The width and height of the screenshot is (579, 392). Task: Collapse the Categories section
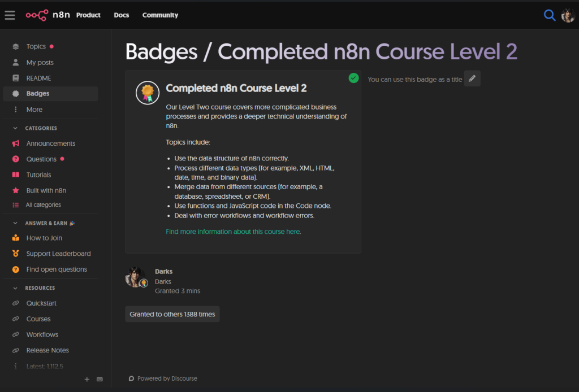coord(16,128)
